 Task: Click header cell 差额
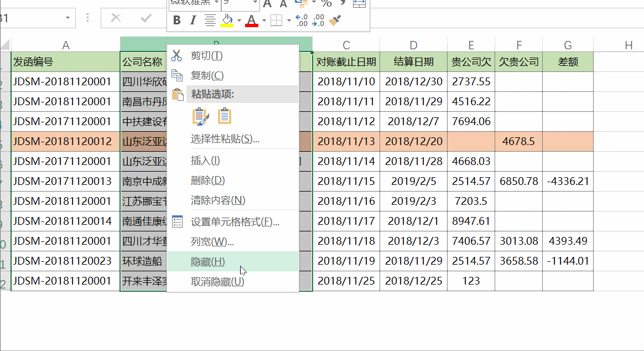pyautogui.click(x=568, y=62)
